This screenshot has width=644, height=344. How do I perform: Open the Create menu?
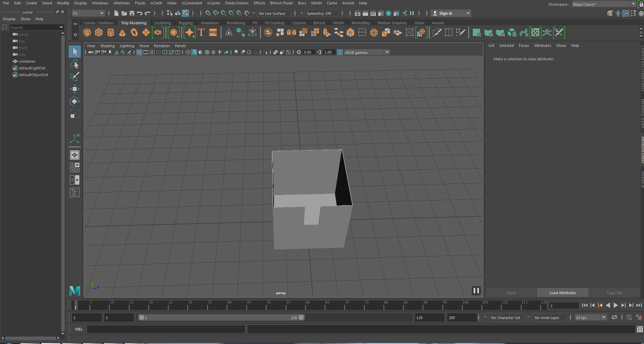tap(31, 3)
